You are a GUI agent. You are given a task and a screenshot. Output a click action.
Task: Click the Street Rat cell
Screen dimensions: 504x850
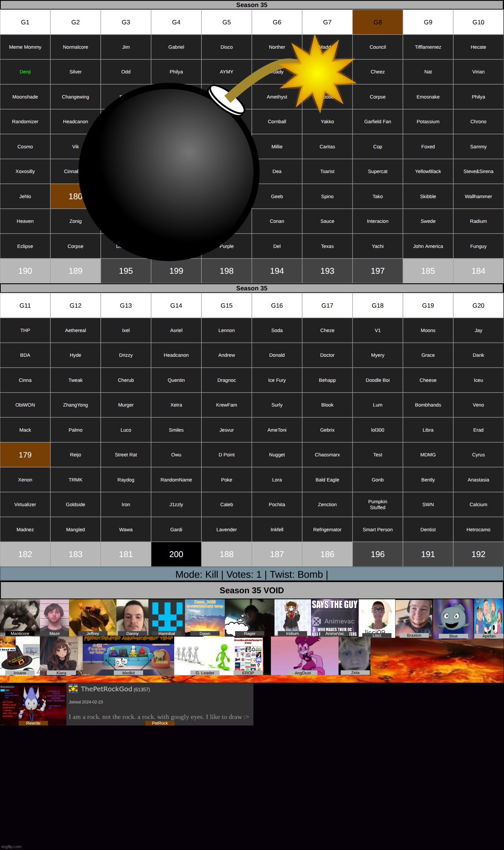[126, 455]
